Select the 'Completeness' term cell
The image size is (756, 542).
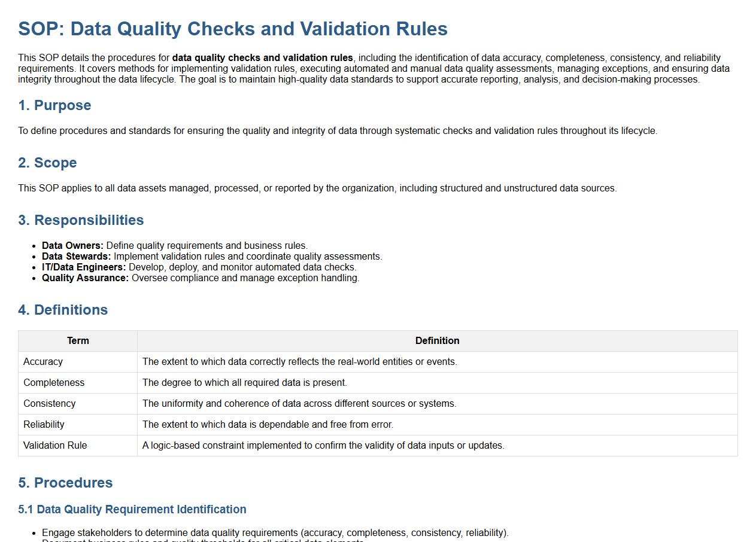pos(54,383)
